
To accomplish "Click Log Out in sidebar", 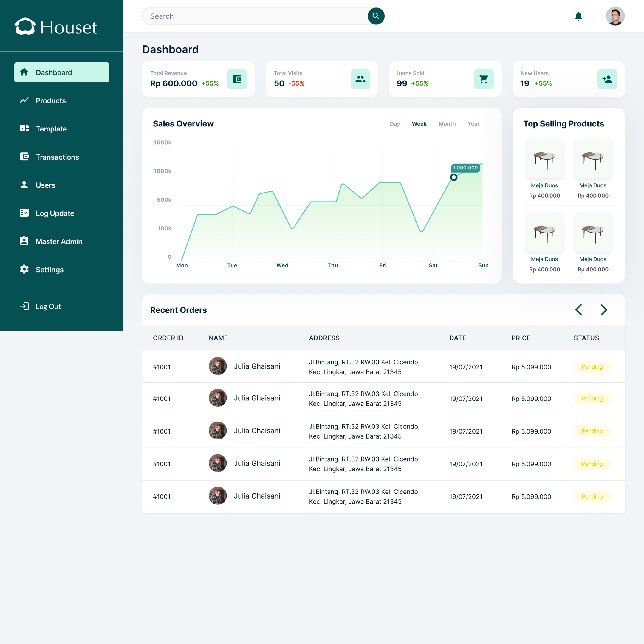I will 48,306.
